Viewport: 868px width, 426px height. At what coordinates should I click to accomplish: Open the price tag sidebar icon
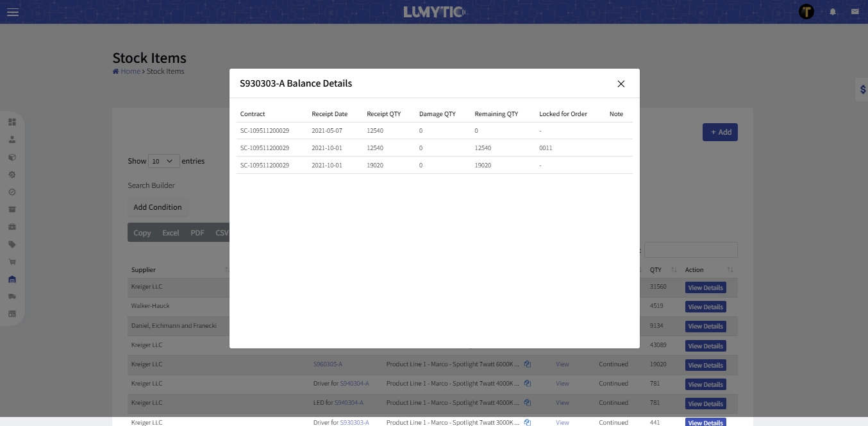(x=12, y=244)
